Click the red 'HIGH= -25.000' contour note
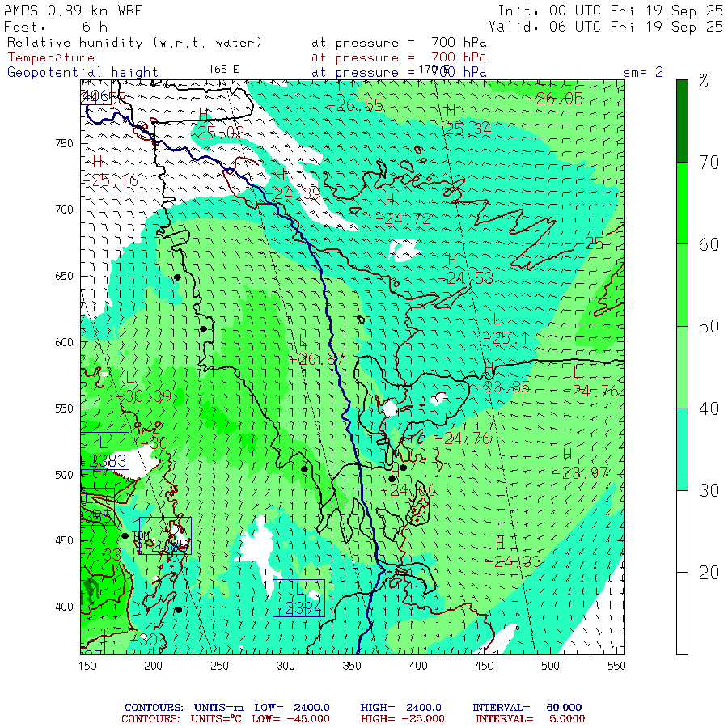The image size is (728, 728). click(x=403, y=719)
